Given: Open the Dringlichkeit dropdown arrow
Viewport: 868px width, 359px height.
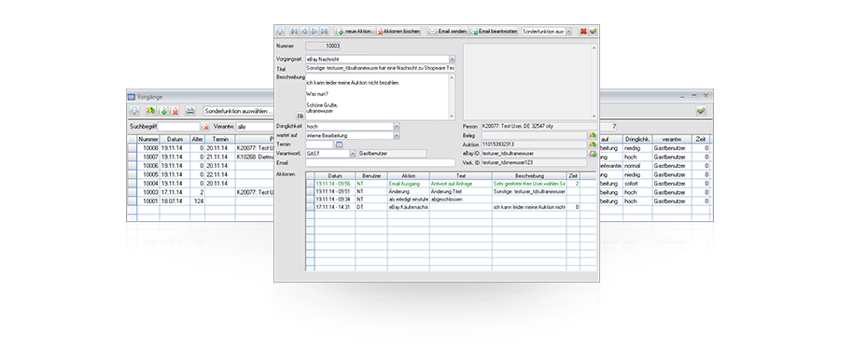Looking at the screenshot, I should click(397, 126).
